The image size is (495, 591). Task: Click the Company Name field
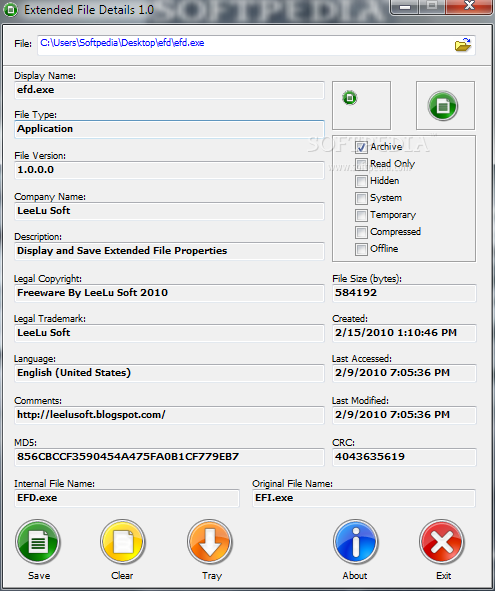(x=169, y=211)
